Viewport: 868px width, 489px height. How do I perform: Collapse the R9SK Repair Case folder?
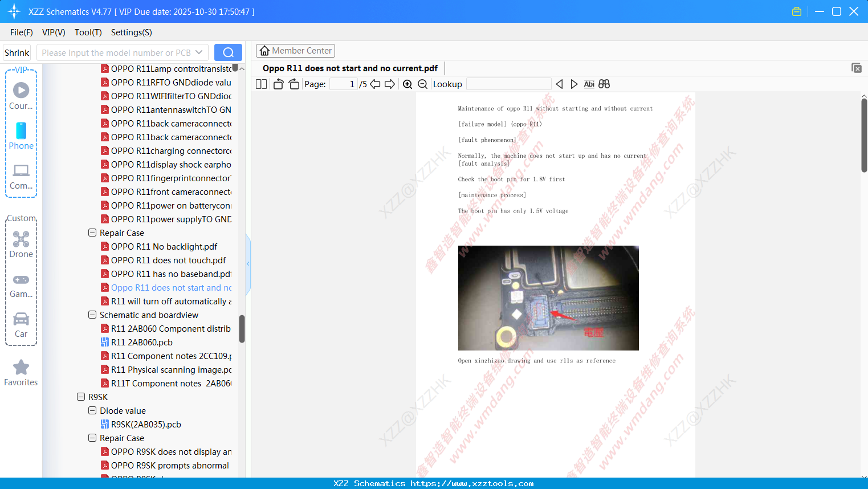click(92, 438)
